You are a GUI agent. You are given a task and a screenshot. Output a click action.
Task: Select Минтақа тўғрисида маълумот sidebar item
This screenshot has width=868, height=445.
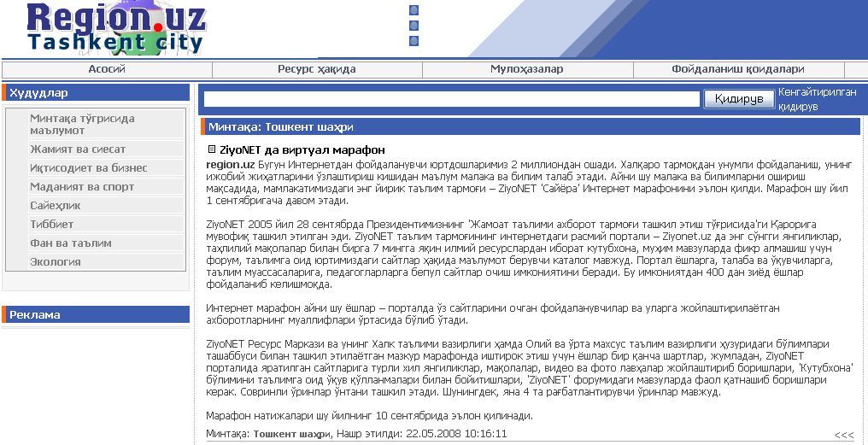click(x=106, y=125)
